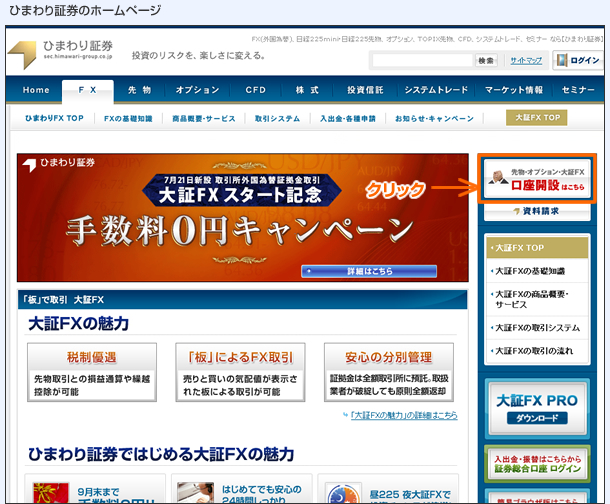610x504 pixels.
Task: Select 大証FXの取引の流れ in sidebar
Action: (537, 351)
